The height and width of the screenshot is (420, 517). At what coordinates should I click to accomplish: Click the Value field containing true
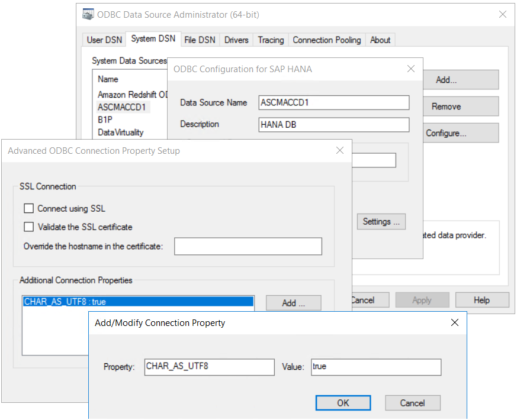pos(376,367)
